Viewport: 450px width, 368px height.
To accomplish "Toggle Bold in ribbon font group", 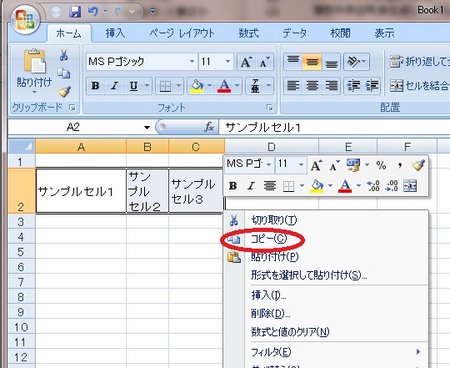I will tap(95, 86).
